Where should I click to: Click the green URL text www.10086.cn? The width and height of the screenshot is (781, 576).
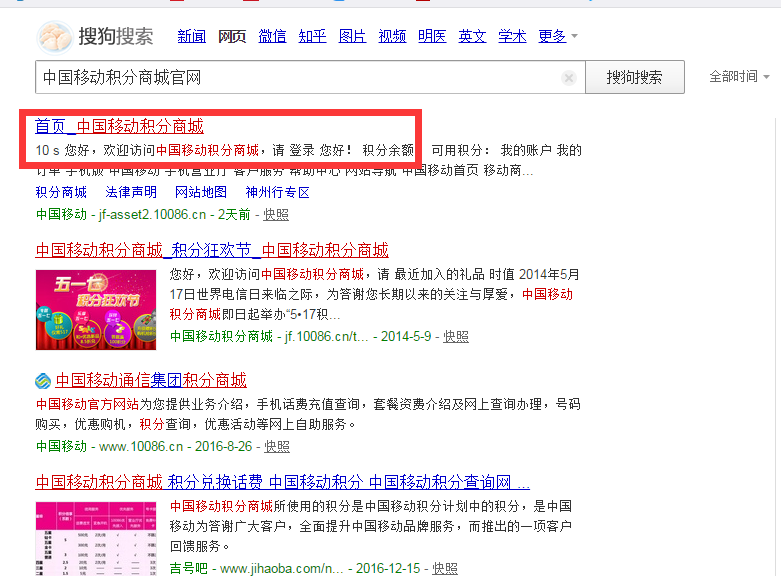click(141, 446)
